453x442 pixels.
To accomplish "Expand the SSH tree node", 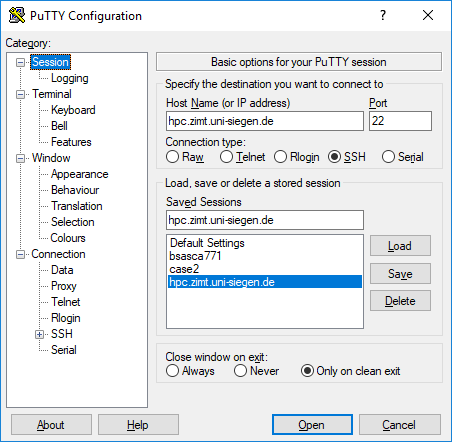I will pyautogui.click(x=40, y=334).
